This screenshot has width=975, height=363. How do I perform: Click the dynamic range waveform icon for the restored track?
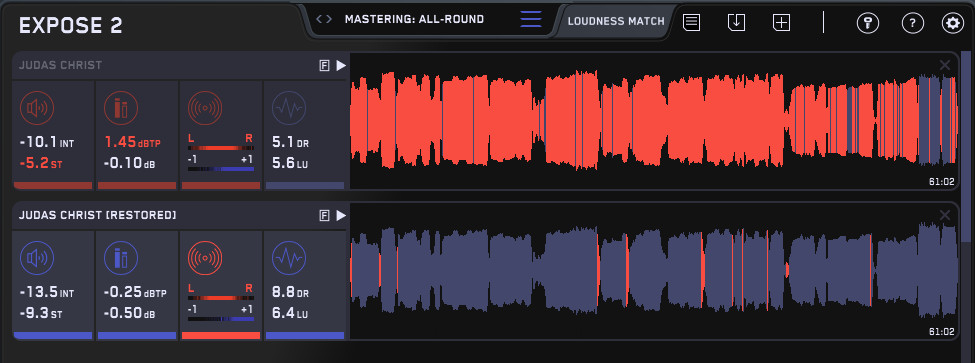pyautogui.click(x=289, y=258)
